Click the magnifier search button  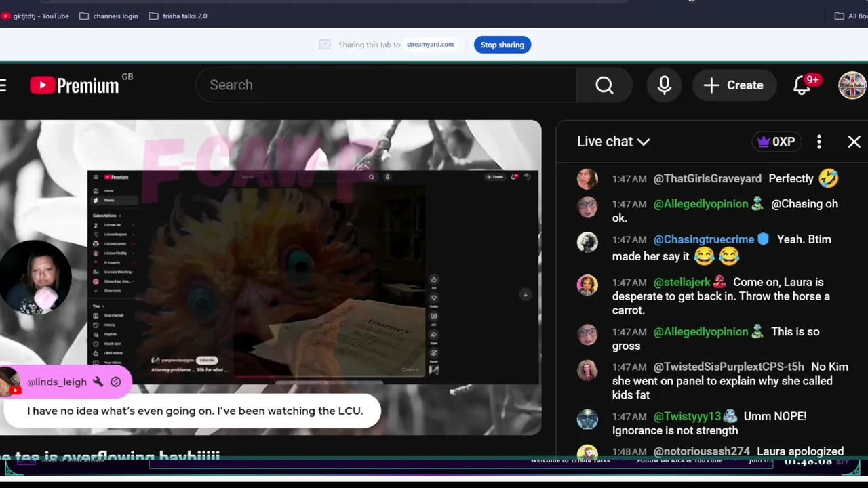(604, 85)
